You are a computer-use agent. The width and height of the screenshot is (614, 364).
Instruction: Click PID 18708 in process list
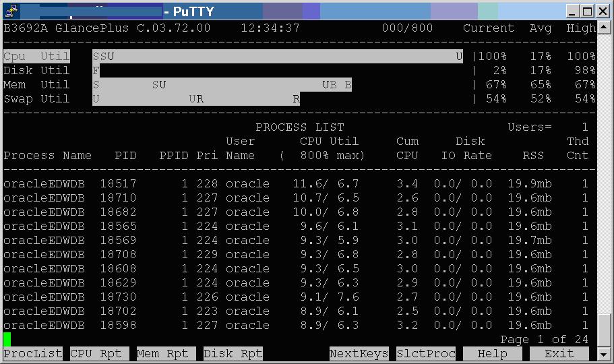click(118, 255)
